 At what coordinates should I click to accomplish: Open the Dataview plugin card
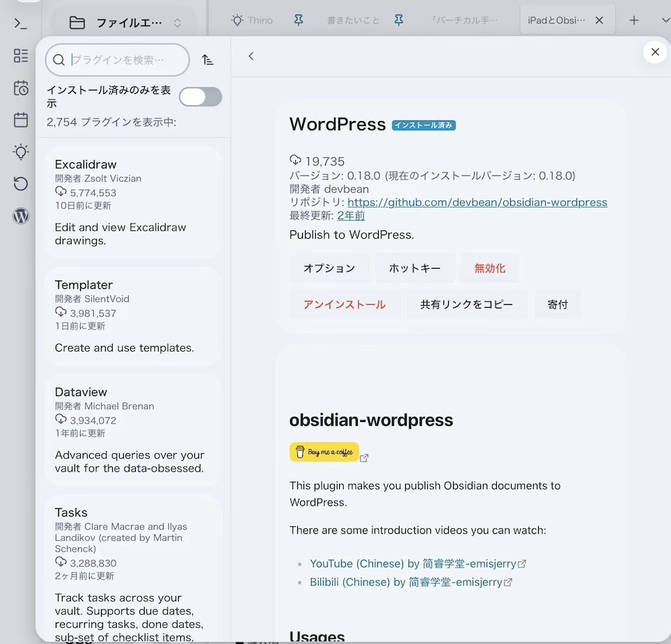pos(133,430)
